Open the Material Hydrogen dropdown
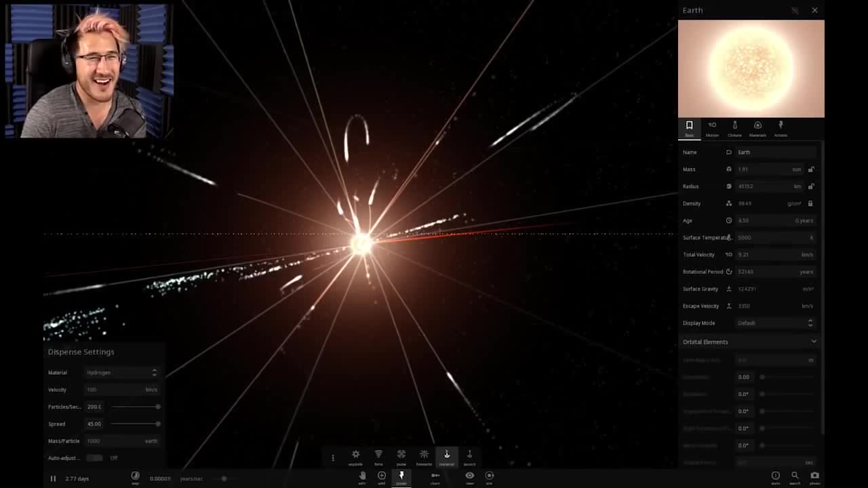Screen dimensions: 868x488 pos(121,373)
